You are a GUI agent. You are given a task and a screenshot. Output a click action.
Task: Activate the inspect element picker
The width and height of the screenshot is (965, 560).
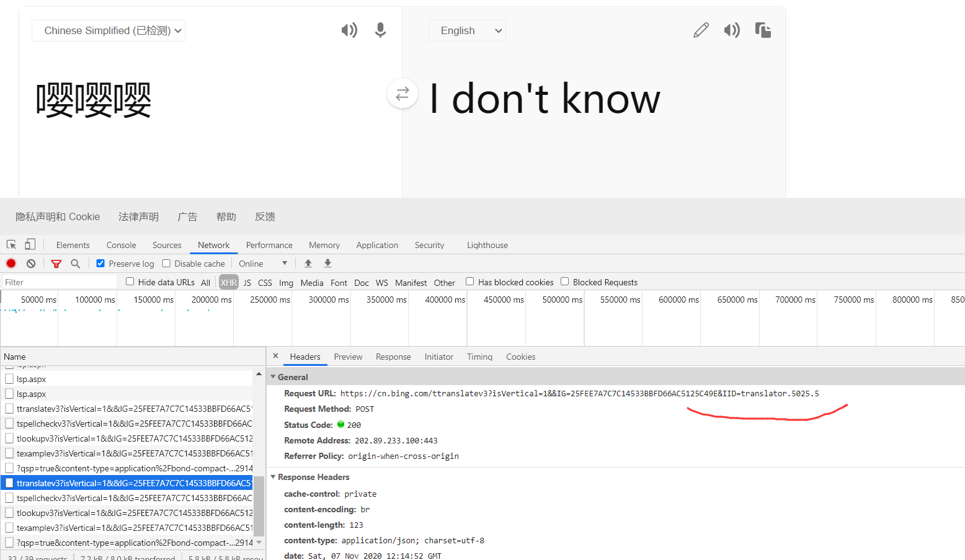[x=11, y=245]
